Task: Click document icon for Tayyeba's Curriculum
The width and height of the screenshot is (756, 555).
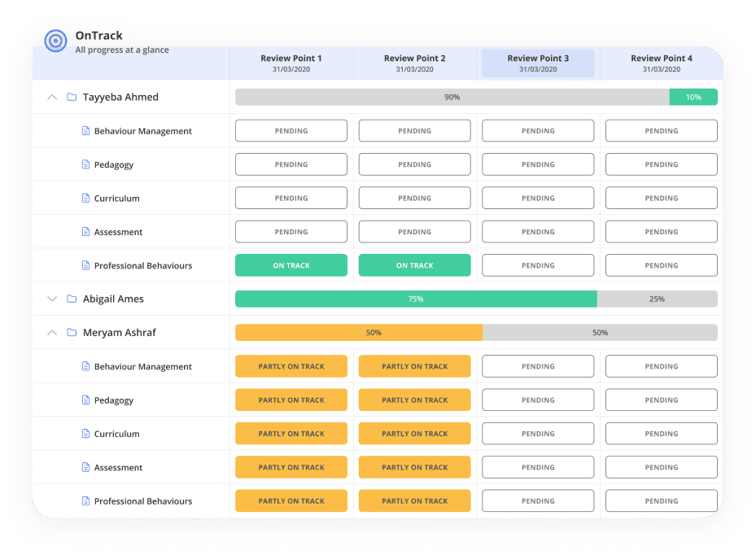Action: tap(85, 199)
